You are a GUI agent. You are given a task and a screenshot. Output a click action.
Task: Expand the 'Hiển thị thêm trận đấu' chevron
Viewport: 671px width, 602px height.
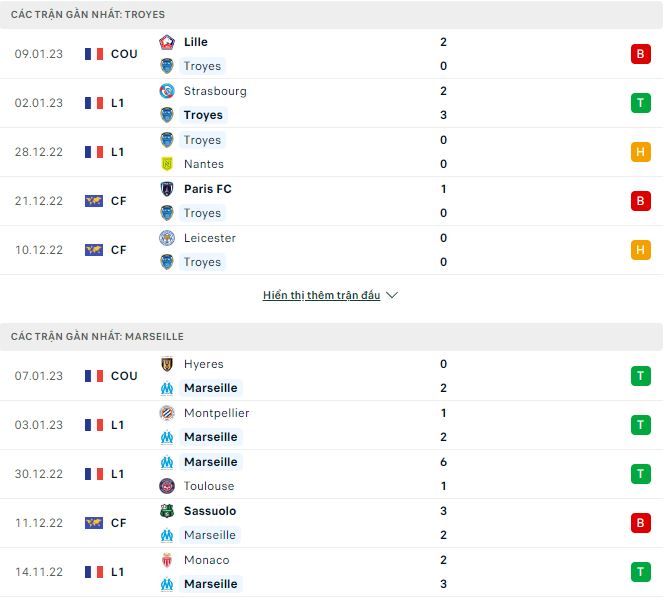tap(392, 296)
